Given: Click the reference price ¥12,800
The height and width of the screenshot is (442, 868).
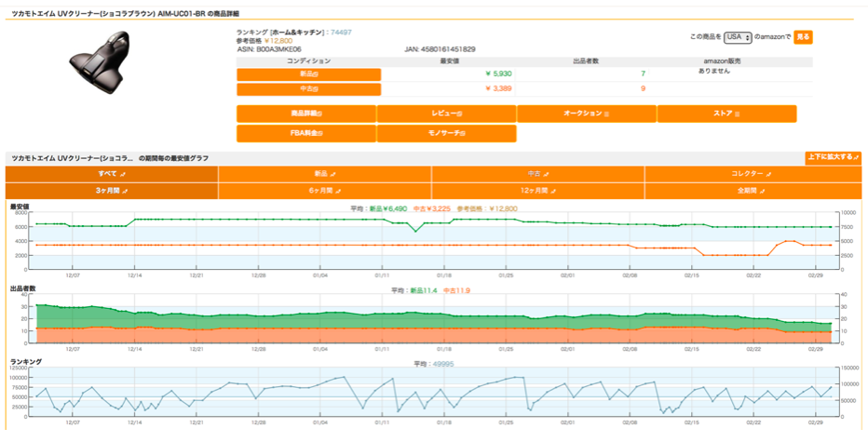Looking at the screenshot, I should click(x=278, y=40).
